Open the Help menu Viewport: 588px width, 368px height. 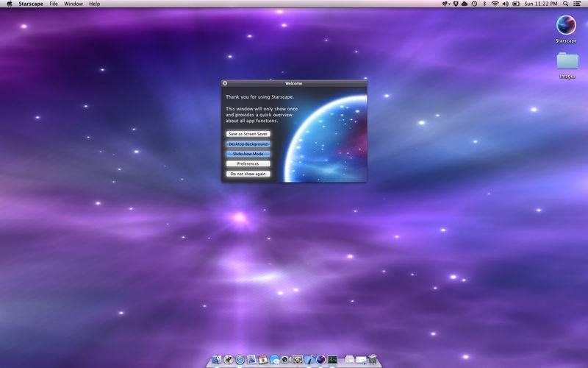point(95,4)
